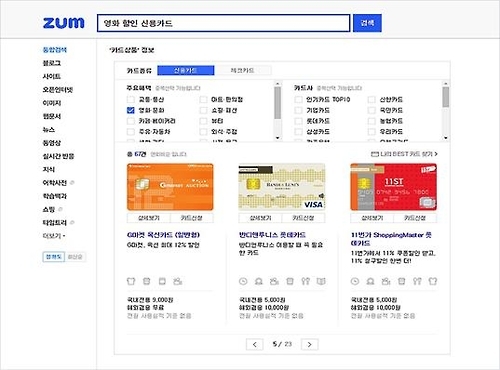This screenshot has width=500, height=370.
Task: Click 상세보기 under the Gmarket Auction card
Action: (149, 218)
